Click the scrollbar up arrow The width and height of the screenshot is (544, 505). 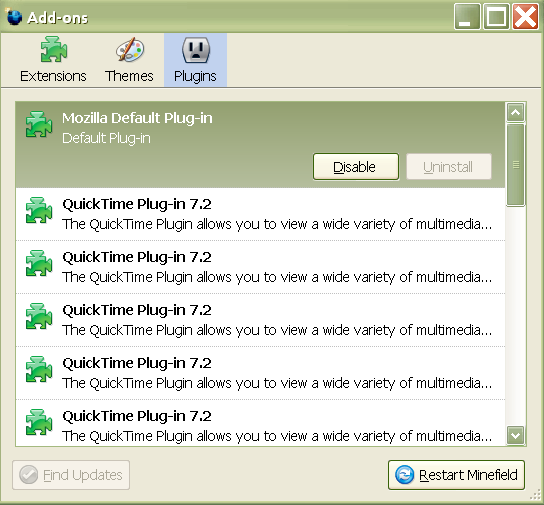coord(516,112)
